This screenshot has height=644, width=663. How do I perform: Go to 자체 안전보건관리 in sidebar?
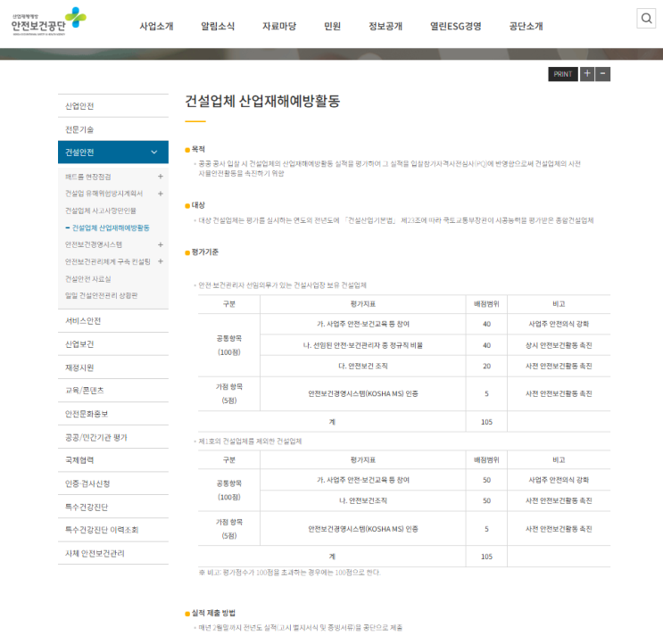pos(113,554)
